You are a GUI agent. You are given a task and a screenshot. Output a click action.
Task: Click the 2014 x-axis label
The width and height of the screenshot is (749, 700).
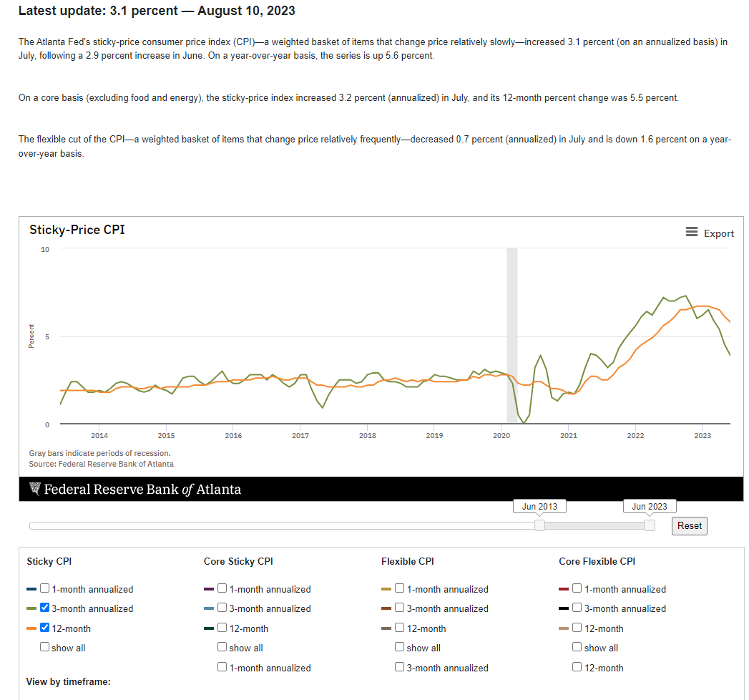(x=99, y=435)
